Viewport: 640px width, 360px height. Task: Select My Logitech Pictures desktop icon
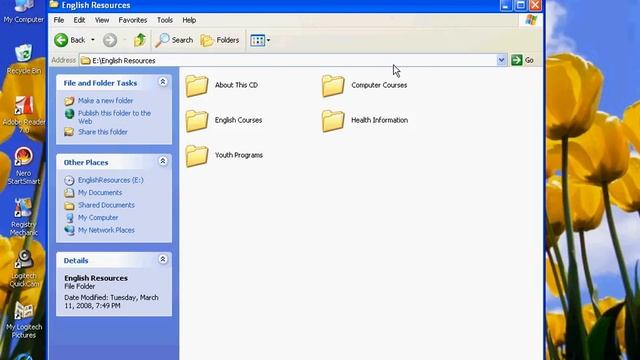pos(24,320)
